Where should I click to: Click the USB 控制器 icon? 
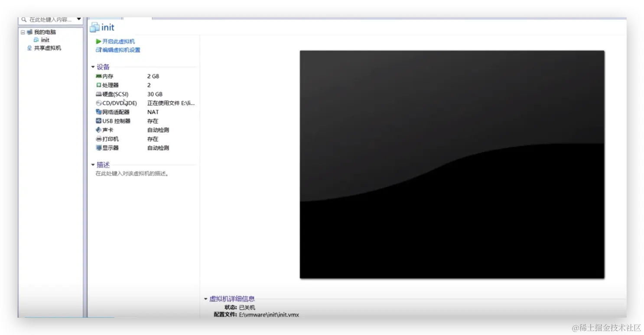pyautogui.click(x=99, y=121)
